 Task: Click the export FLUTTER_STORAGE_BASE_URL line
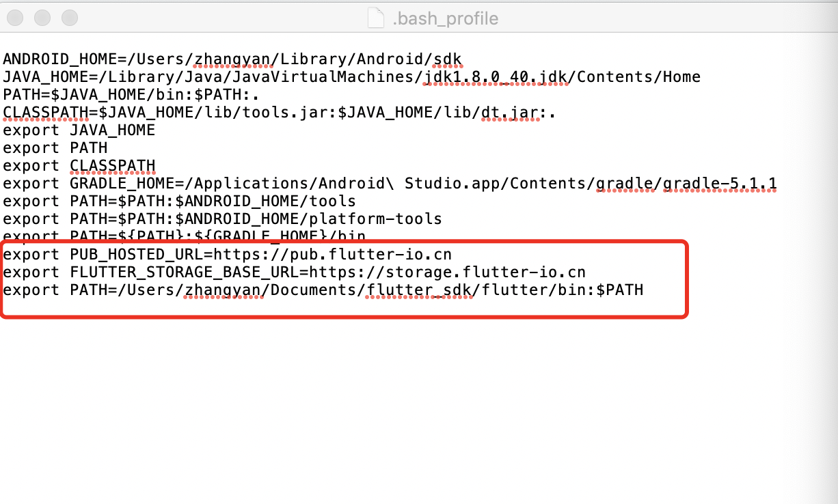click(294, 272)
